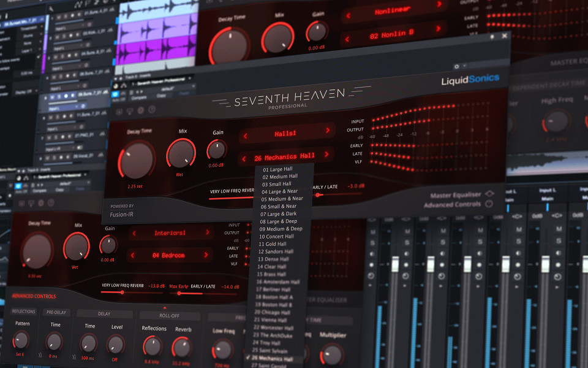Click the tempo sync icon beside Pre-Delay time
The width and height of the screenshot is (588, 368).
[x=40, y=355]
